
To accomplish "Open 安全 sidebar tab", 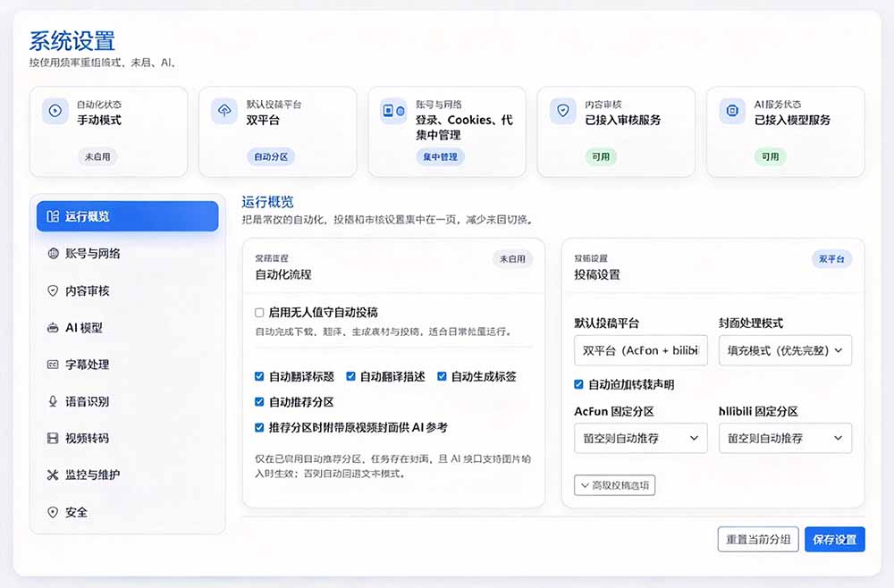I will [x=128, y=512].
